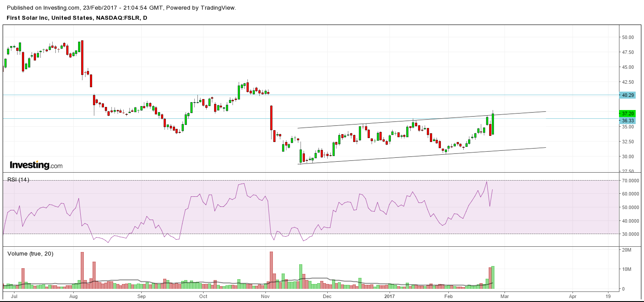This screenshot has height=302, width=644.
Task: Click the Mar date axis label
Action: [504, 297]
